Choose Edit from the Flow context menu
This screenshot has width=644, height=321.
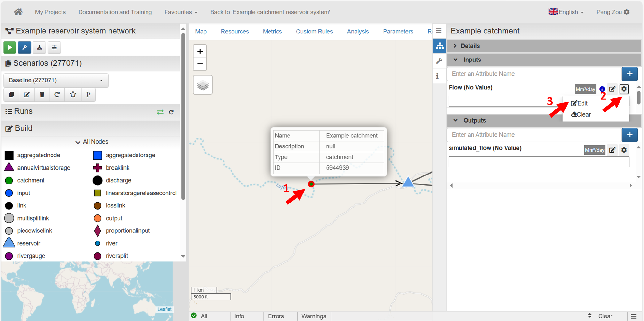click(579, 103)
